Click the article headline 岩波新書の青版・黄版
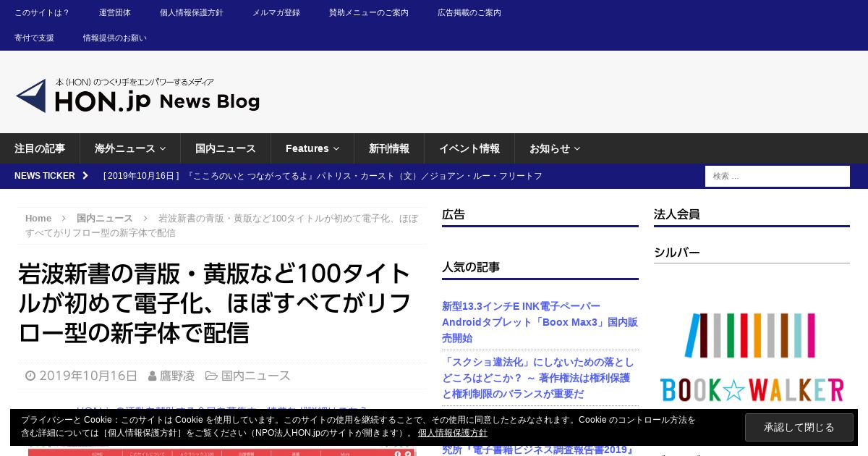Screen dimensions: 868x456 click(215, 303)
